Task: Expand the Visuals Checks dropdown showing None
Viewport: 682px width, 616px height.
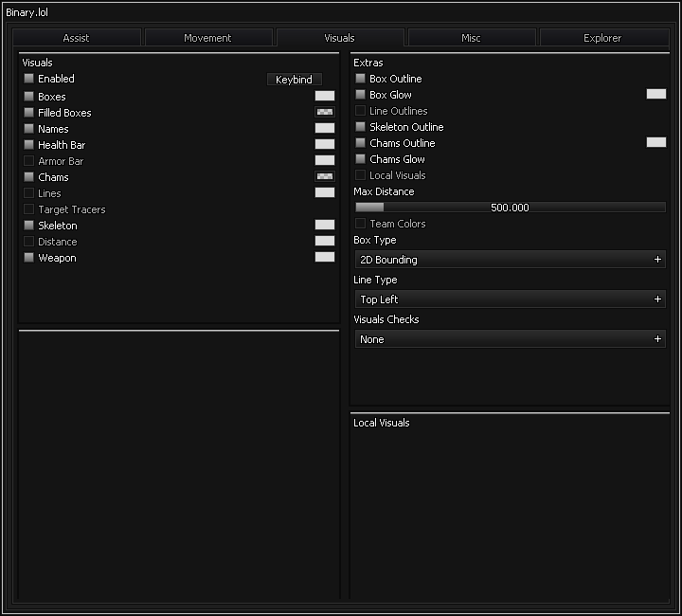Action: coord(510,339)
